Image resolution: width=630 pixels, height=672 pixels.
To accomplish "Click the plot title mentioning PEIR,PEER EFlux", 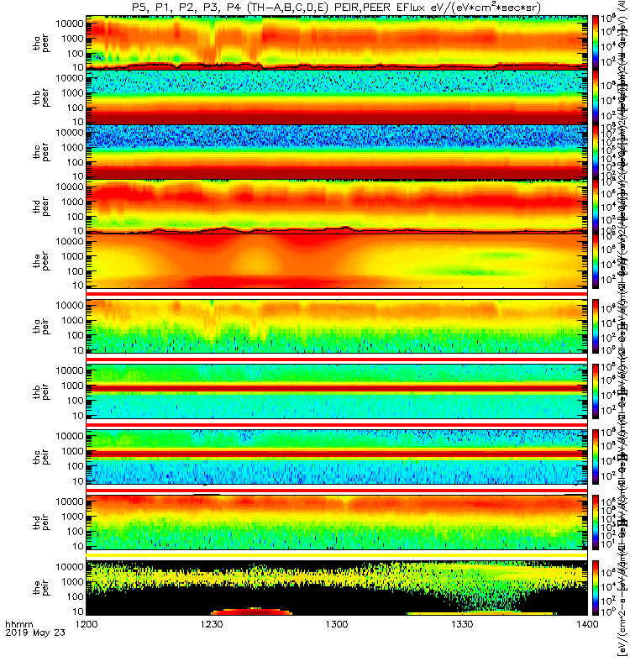I will coord(336,8).
